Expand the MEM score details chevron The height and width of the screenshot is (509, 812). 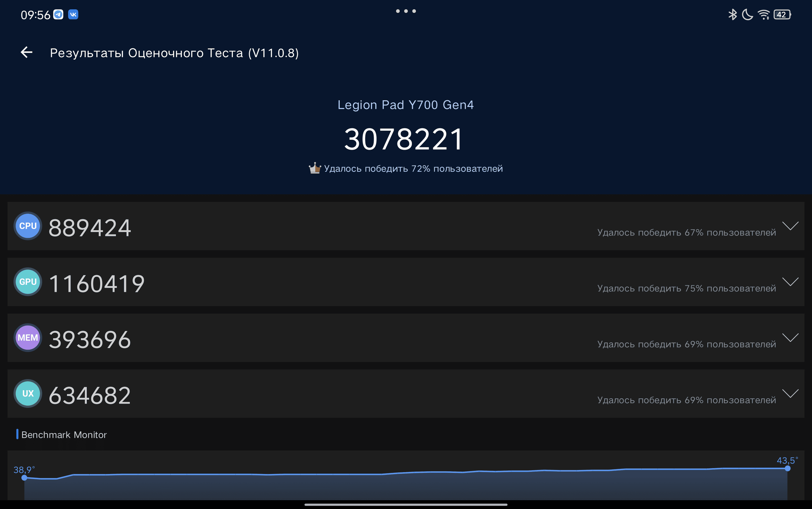(791, 337)
